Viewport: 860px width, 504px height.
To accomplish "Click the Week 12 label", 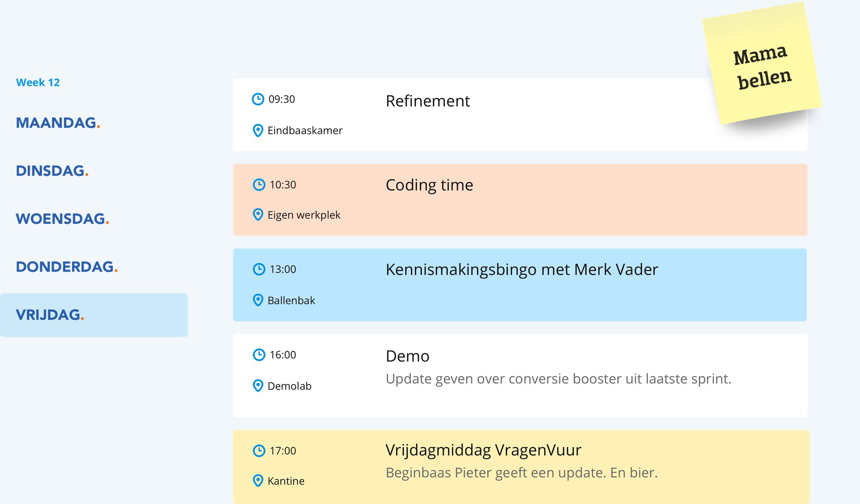I will [x=38, y=82].
